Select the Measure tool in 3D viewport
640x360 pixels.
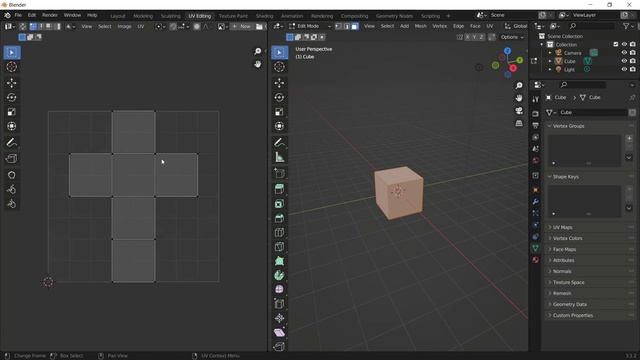tap(279, 157)
